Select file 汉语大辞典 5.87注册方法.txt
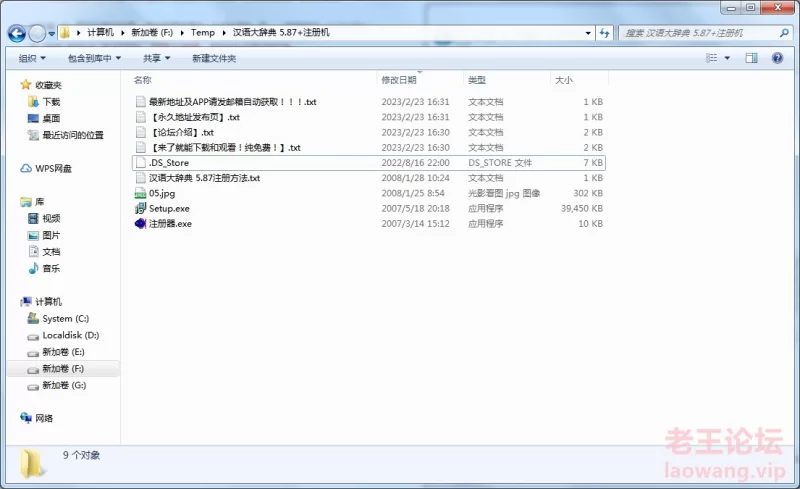The image size is (800, 489). point(205,178)
